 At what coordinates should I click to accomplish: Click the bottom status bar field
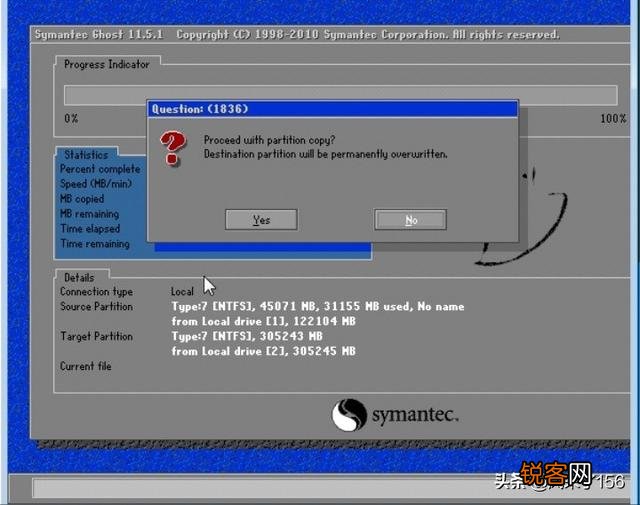click(x=331, y=488)
